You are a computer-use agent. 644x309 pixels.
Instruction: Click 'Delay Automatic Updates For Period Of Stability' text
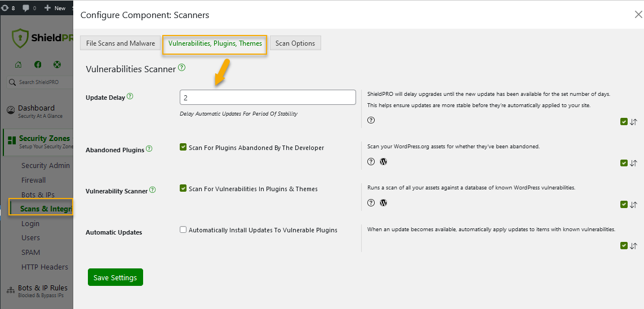(239, 114)
